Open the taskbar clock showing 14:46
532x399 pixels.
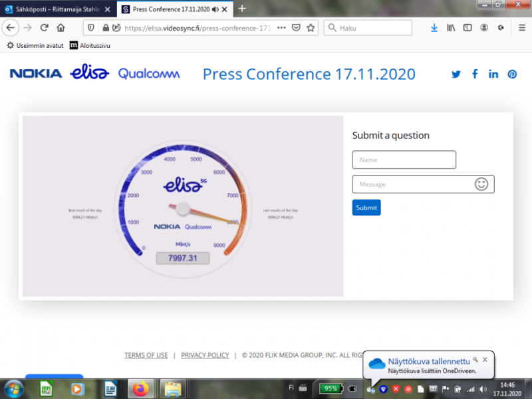(507, 389)
